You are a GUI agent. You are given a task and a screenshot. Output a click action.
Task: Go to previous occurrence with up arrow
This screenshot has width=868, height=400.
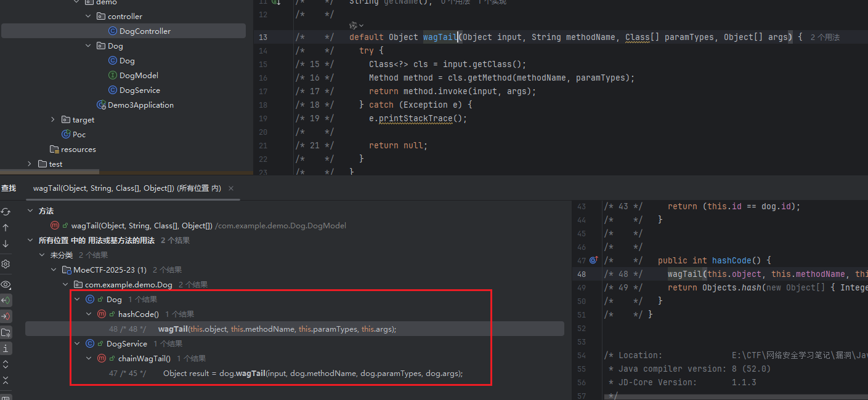click(6, 228)
